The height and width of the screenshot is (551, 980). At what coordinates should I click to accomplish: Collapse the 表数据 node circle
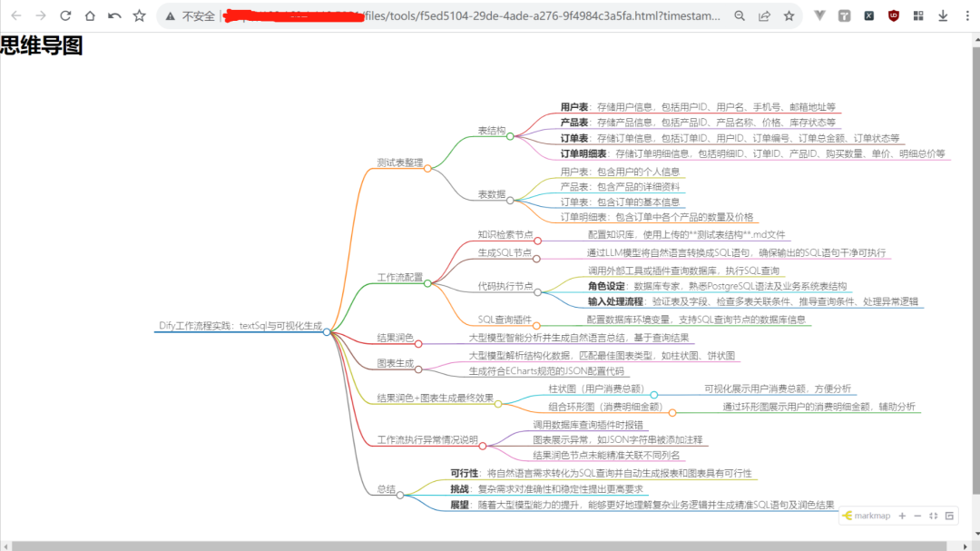tap(510, 200)
